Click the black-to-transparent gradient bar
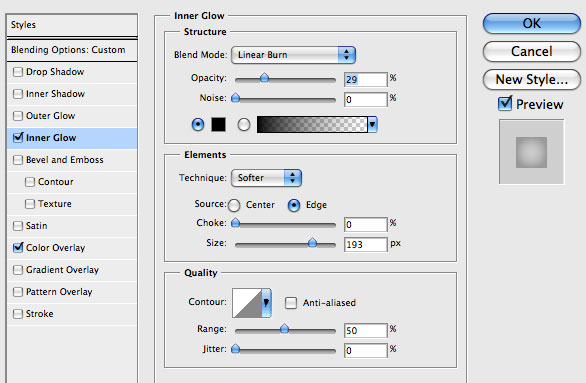 point(312,124)
